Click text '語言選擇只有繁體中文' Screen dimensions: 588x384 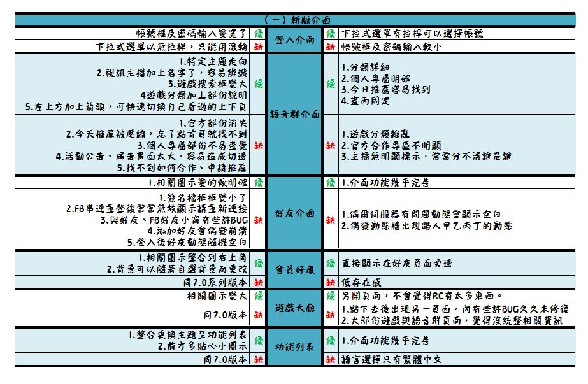(391, 360)
